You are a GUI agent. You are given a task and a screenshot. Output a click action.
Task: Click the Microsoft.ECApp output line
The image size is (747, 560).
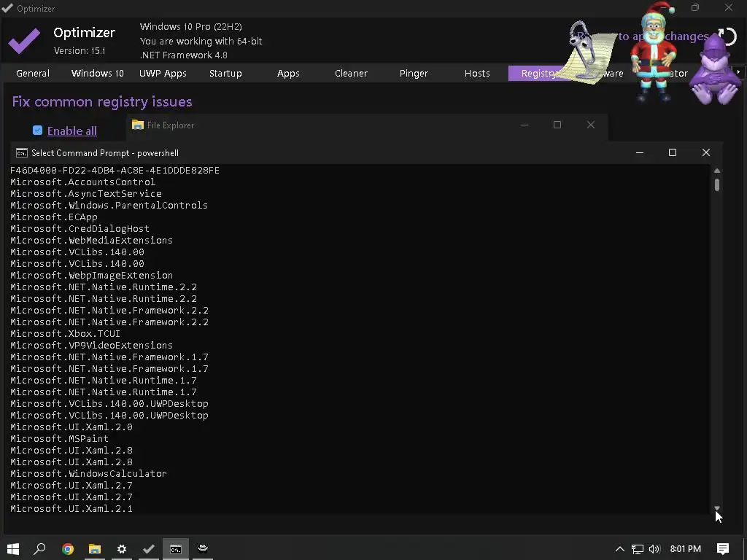click(54, 217)
